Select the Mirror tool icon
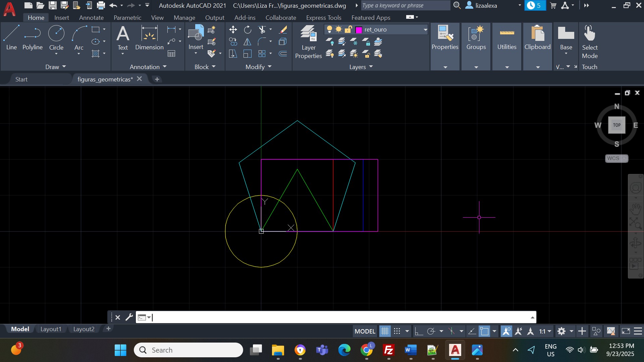Screen dimensions: 644x362 coord(248,42)
